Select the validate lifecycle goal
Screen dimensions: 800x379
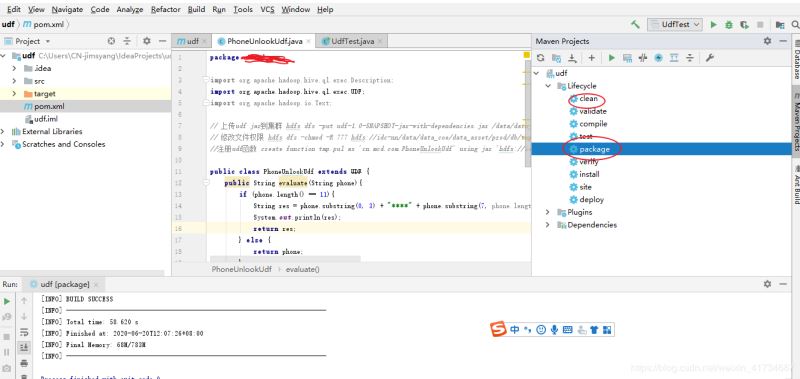[593, 111]
